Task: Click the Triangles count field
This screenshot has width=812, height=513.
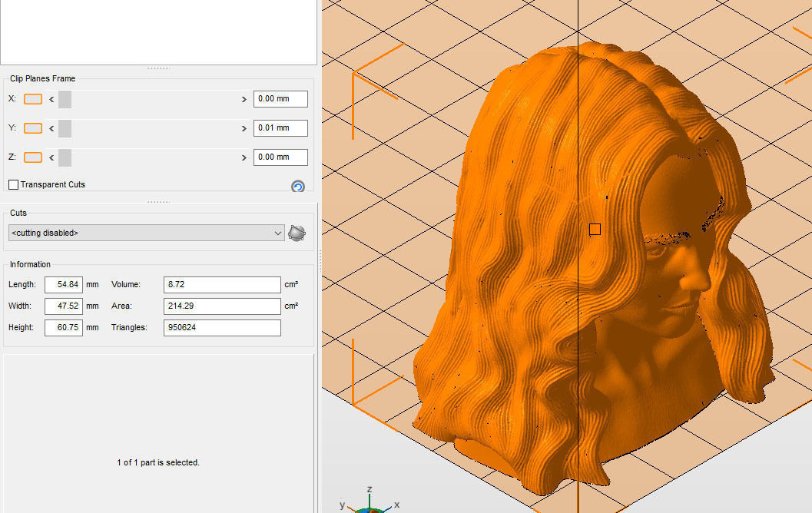Action: pos(222,327)
